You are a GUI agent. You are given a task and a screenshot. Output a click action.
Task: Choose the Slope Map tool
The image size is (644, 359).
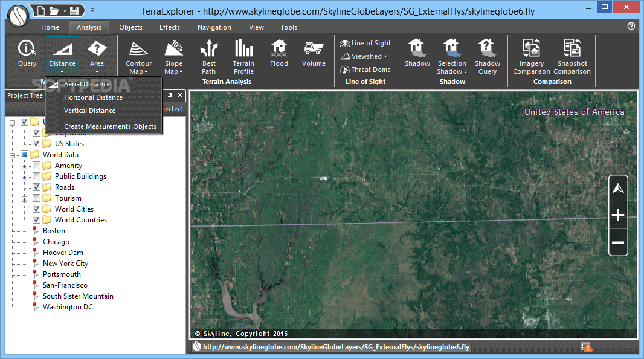174,57
